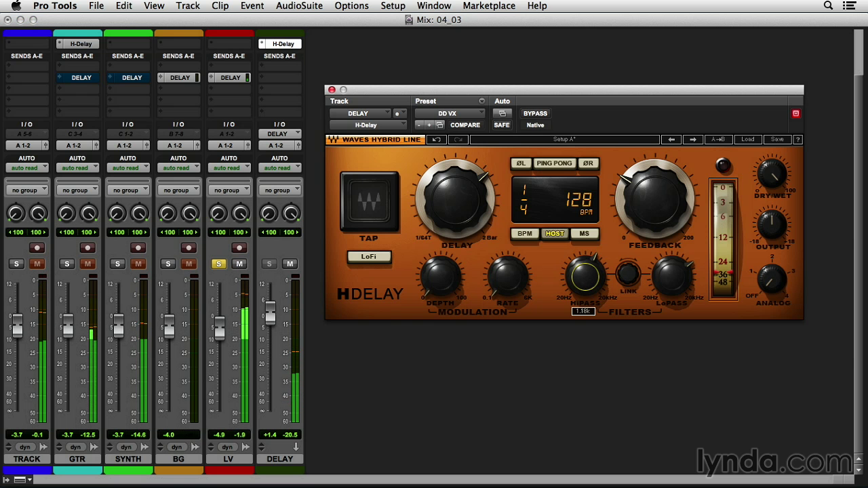Enable PING PONG mode in H-Delay
The width and height of the screenshot is (868, 488).
554,163
